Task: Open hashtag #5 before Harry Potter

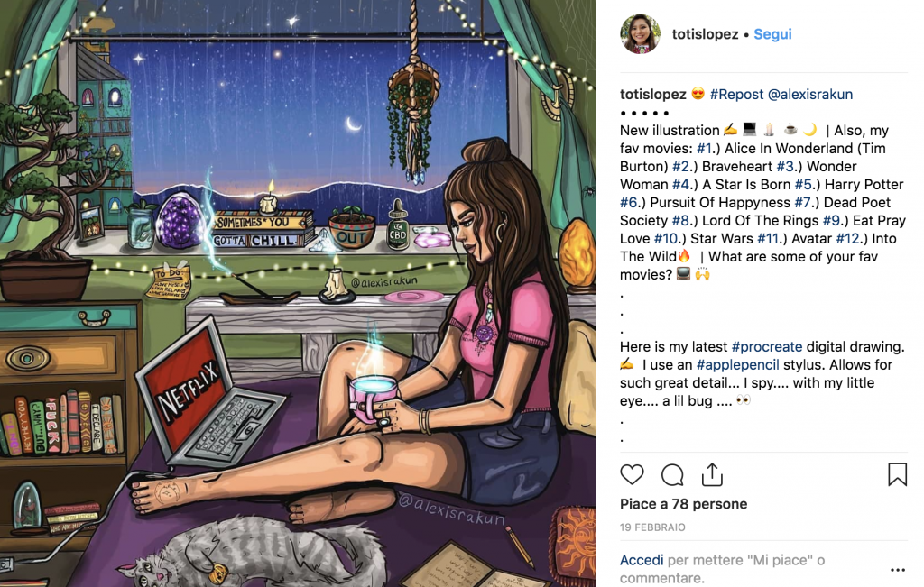Action: click(803, 184)
